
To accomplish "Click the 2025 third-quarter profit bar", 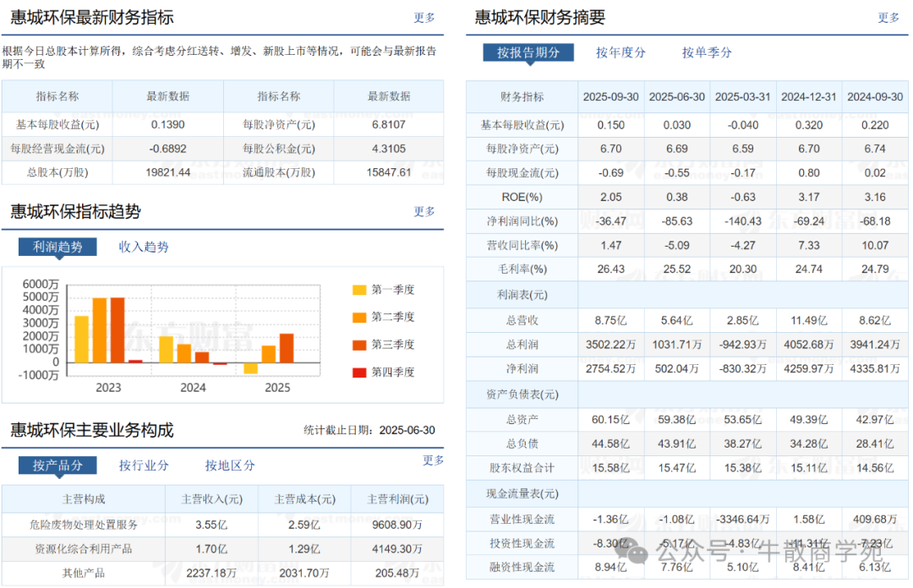I will (287, 348).
